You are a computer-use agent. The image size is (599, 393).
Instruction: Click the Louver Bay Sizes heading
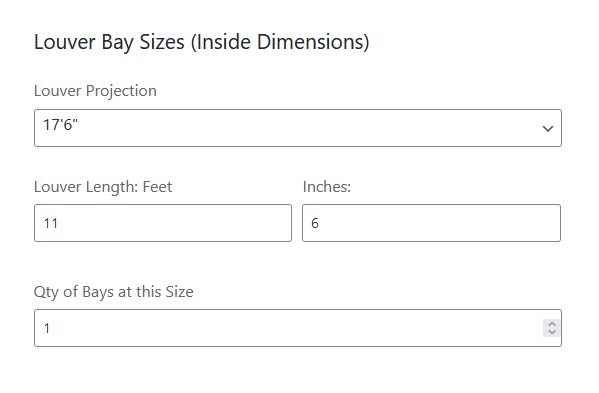(202, 42)
